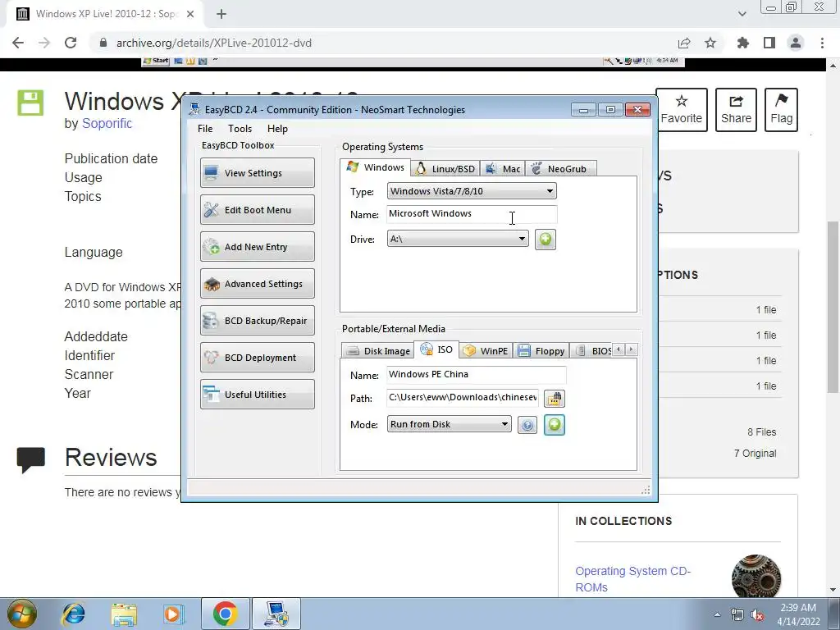Viewport: 840px width, 630px height.
Task: Click the archive.org address bar URL
Action: pyautogui.click(x=214, y=43)
